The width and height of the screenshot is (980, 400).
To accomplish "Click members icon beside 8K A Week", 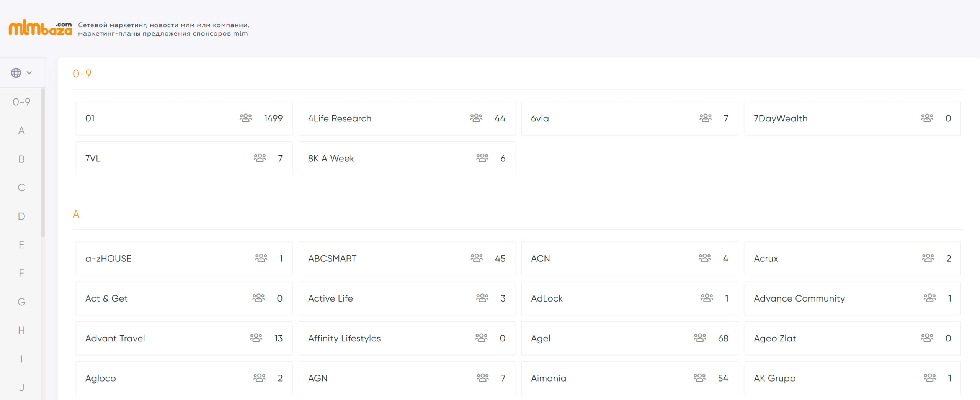I will (482, 158).
